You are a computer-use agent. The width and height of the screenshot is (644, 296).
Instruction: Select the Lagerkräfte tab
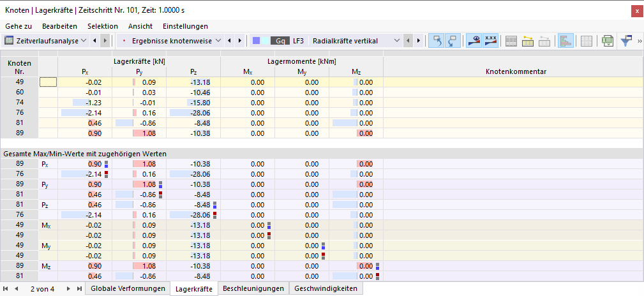click(x=194, y=288)
